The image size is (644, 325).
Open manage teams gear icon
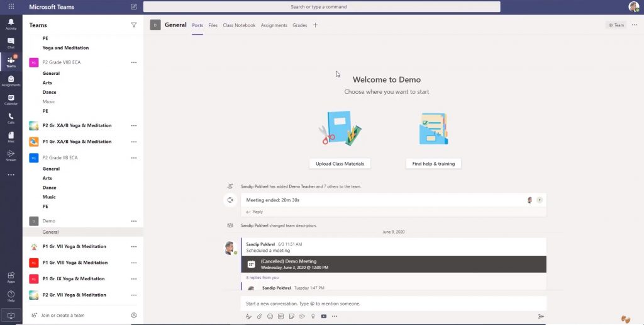click(133, 315)
